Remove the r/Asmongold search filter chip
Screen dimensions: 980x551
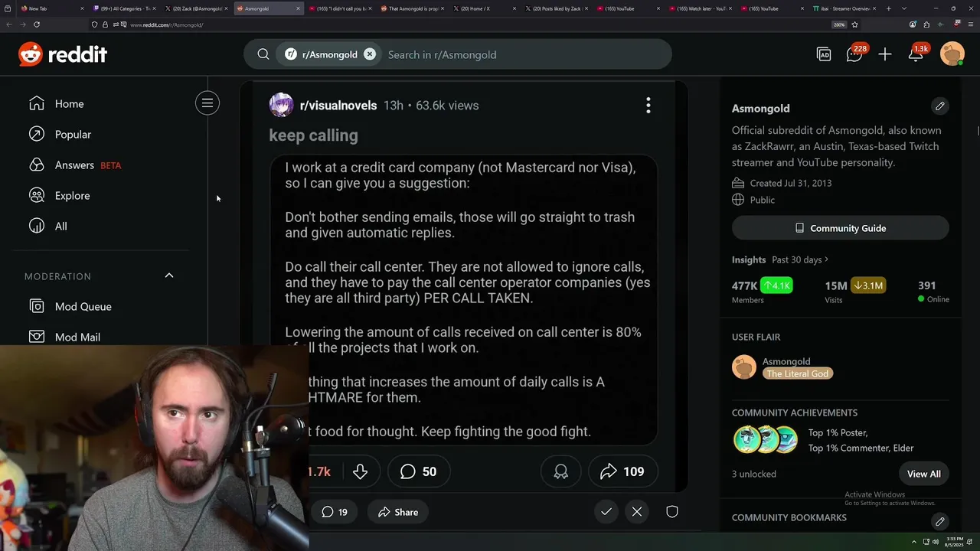click(370, 54)
